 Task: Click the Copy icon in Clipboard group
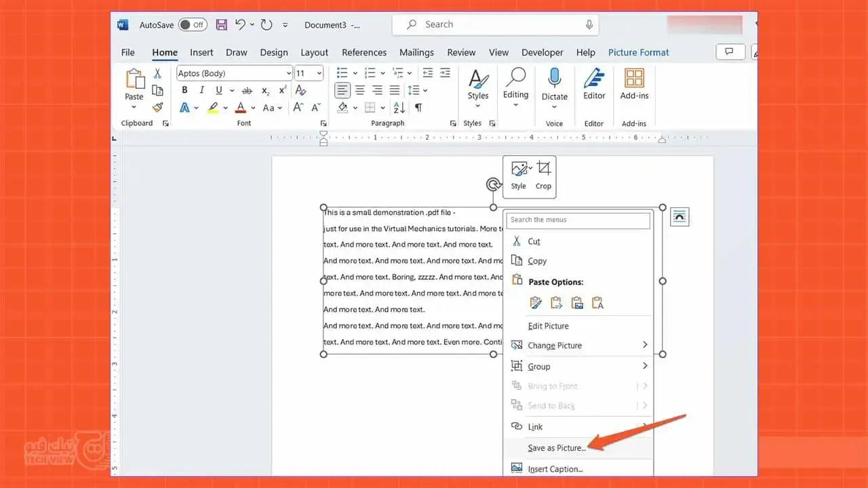(x=157, y=90)
